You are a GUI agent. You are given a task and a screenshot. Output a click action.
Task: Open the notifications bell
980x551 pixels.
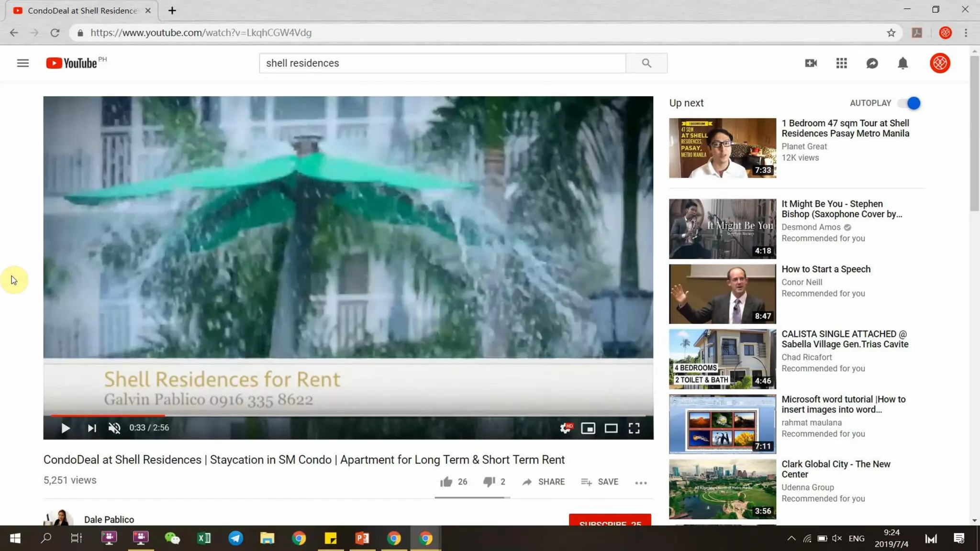(902, 63)
